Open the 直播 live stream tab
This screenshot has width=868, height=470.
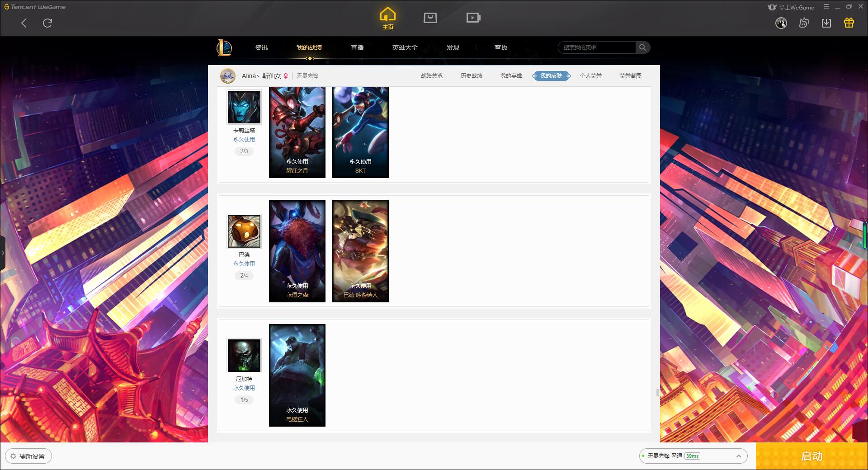357,47
